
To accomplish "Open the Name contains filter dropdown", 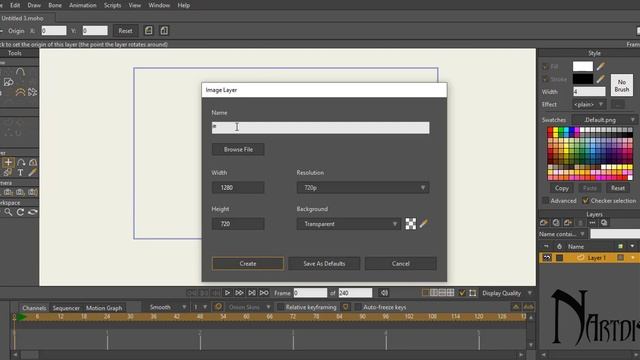I will (x=562, y=234).
